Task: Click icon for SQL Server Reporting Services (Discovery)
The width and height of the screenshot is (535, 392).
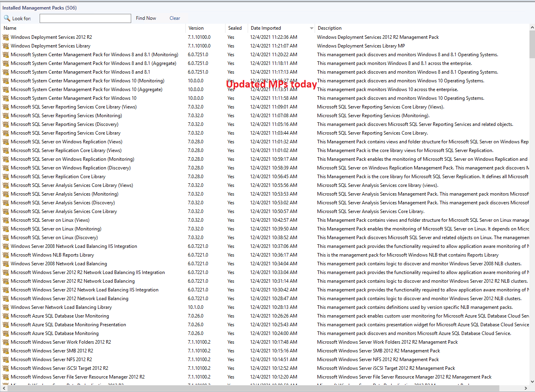Action: [x=6, y=124]
